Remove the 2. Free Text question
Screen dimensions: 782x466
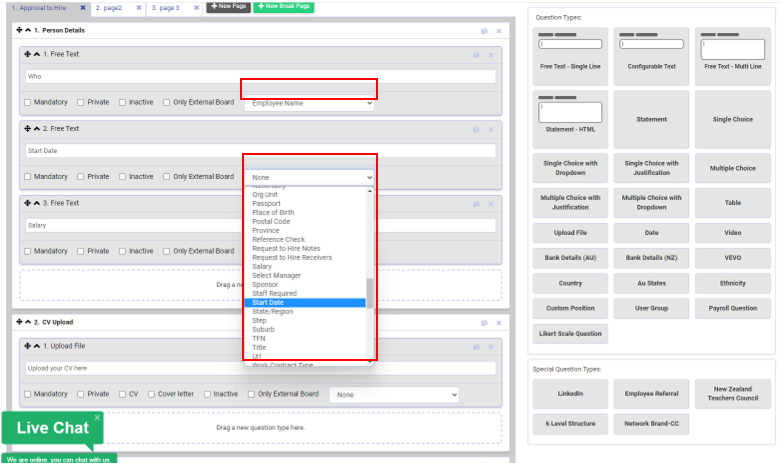point(491,129)
